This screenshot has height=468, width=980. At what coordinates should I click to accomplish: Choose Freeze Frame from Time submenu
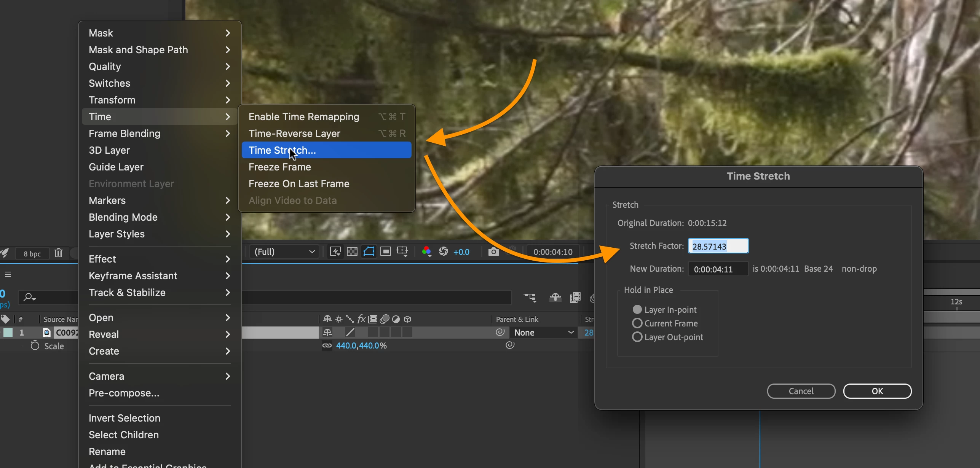pyautogui.click(x=280, y=167)
